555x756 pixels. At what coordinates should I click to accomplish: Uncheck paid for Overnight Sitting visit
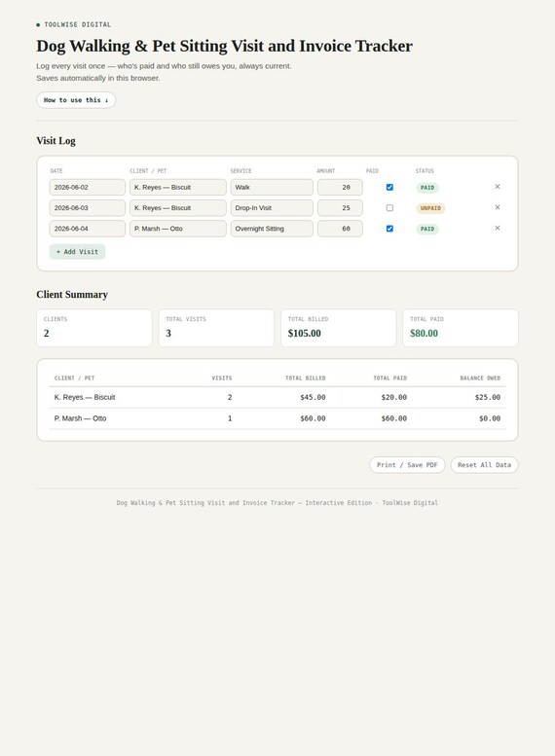[x=389, y=229]
